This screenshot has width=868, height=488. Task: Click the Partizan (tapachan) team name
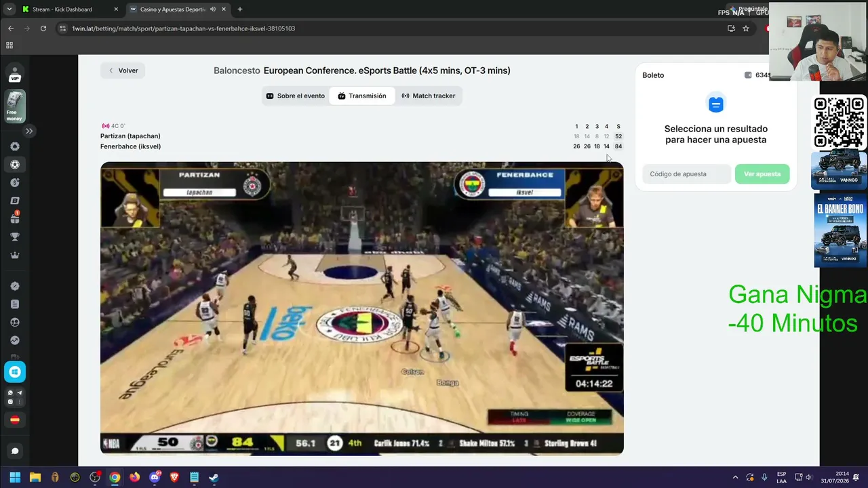pos(130,136)
